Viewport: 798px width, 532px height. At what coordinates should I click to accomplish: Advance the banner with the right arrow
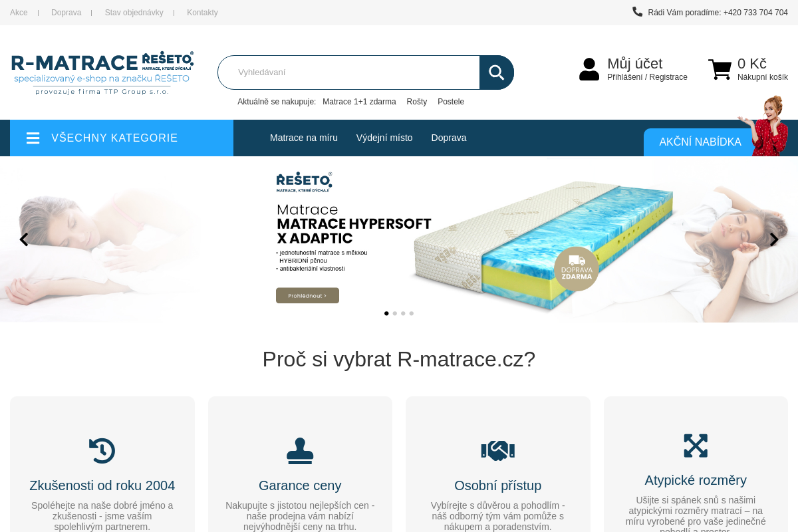tap(774, 239)
